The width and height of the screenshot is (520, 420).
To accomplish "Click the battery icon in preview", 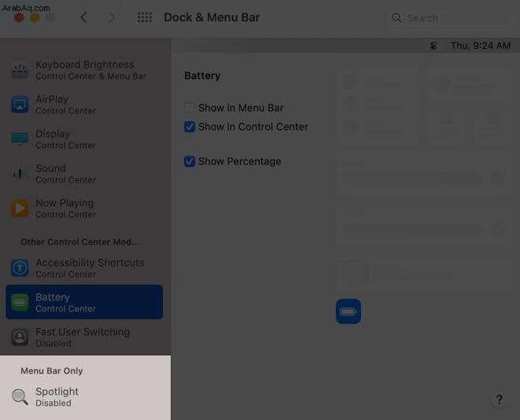I will (349, 311).
